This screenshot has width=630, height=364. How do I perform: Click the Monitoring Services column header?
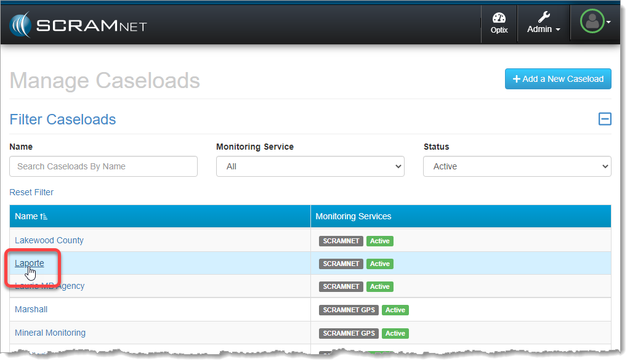point(353,216)
